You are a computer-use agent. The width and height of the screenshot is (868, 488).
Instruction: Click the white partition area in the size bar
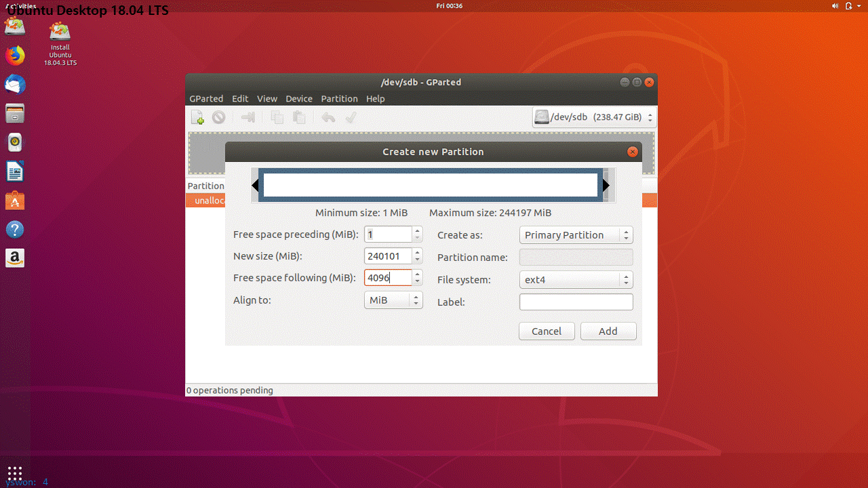431,185
